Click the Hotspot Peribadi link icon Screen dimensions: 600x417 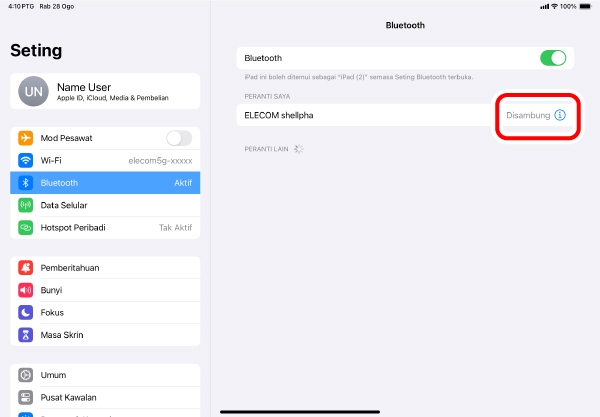(x=26, y=227)
